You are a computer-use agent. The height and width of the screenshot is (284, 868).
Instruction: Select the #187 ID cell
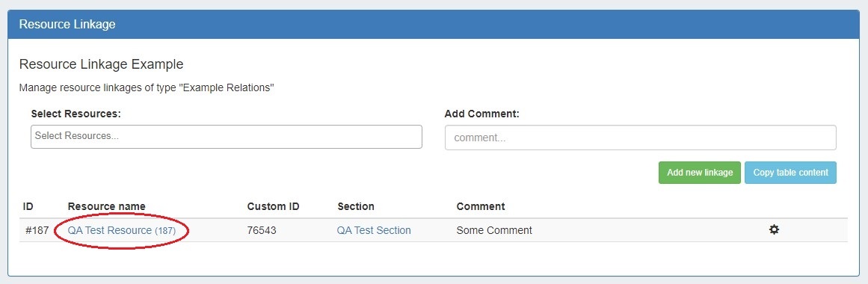(x=37, y=230)
